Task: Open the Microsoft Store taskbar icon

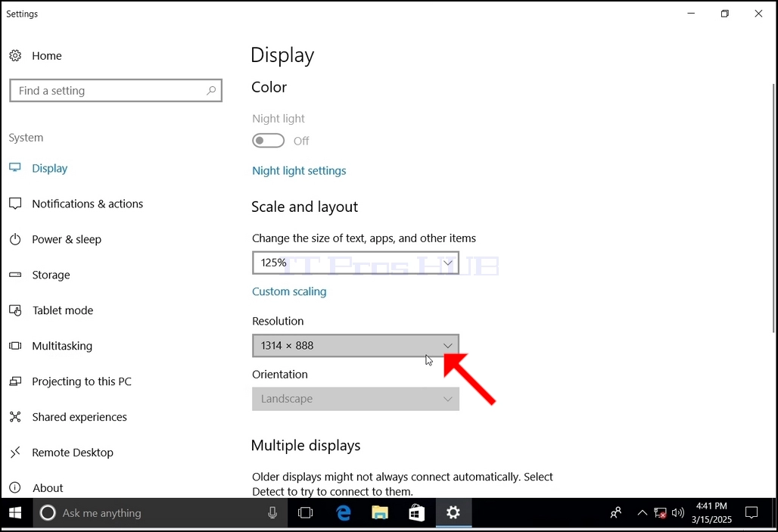Action: pyautogui.click(x=417, y=512)
